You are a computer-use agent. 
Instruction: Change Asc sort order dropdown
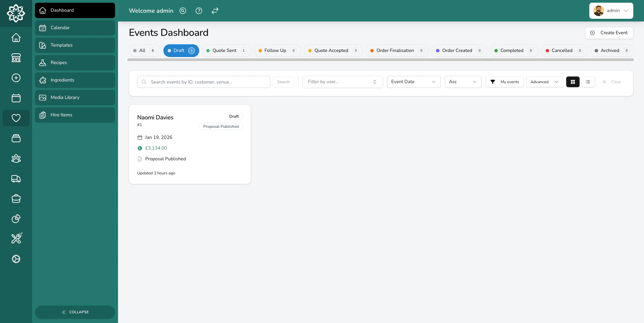tap(463, 82)
